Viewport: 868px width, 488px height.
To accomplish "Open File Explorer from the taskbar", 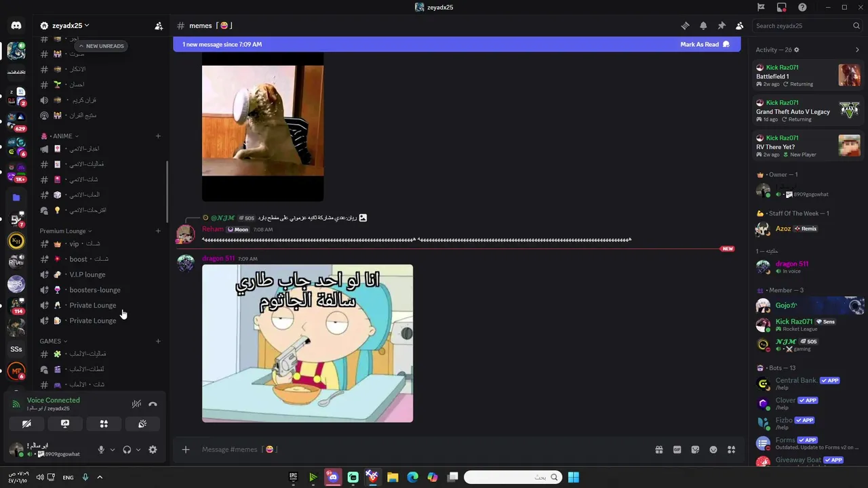I will pyautogui.click(x=393, y=477).
